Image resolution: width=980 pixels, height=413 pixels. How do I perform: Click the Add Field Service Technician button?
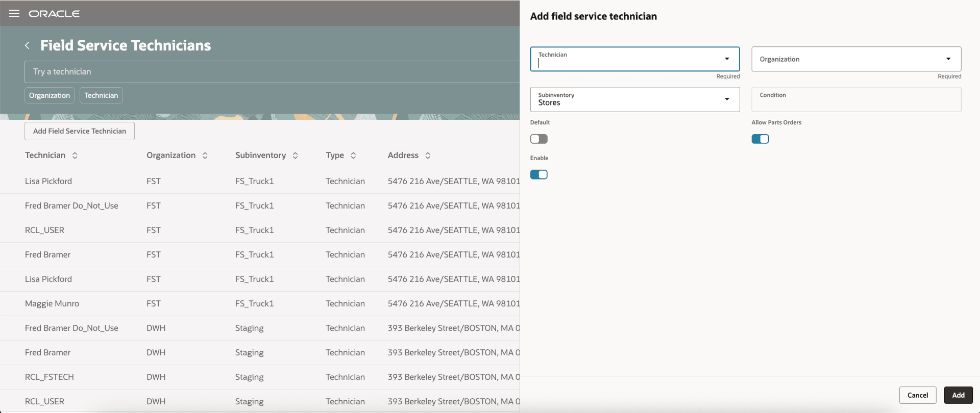80,131
